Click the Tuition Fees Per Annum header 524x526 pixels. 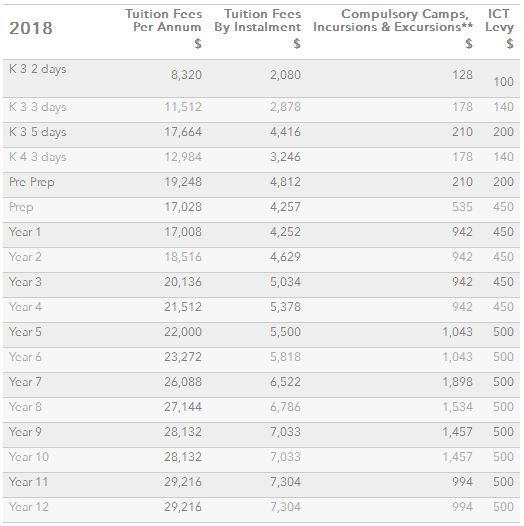click(x=164, y=20)
